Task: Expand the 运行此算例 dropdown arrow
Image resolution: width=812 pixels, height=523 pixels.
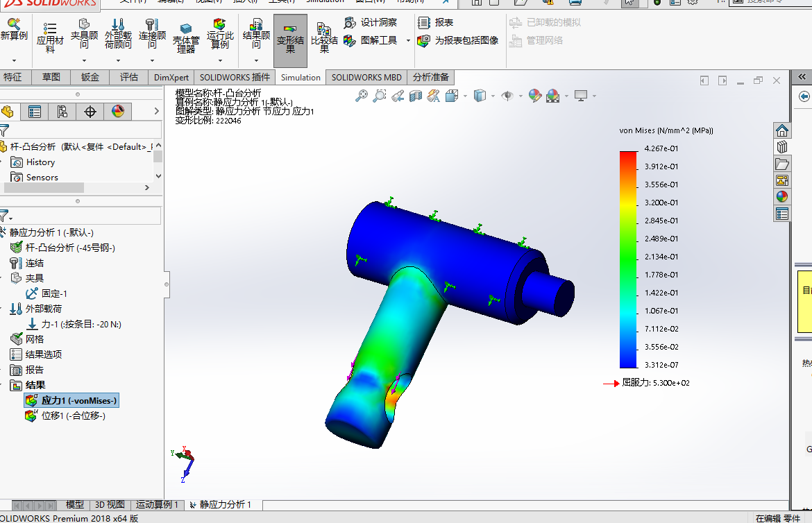Action: click(x=220, y=60)
